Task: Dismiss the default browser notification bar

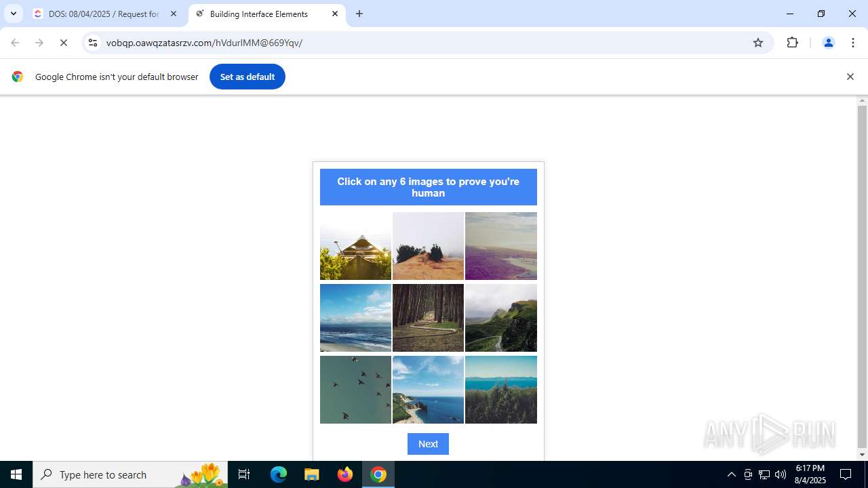Action: [850, 77]
